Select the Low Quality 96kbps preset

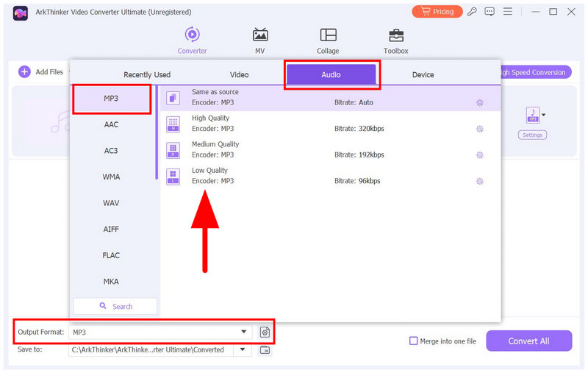tap(330, 177)
